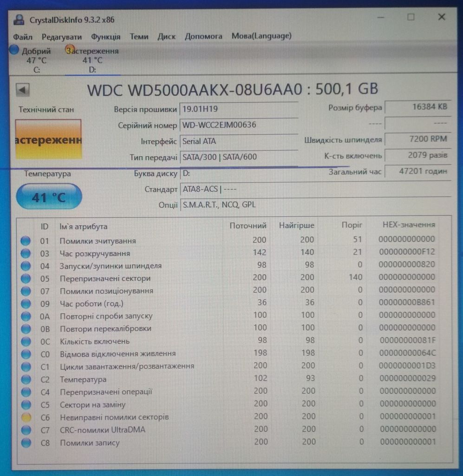
Task: Click the total hours value 47201 годин
Action: tap(418, 171)
